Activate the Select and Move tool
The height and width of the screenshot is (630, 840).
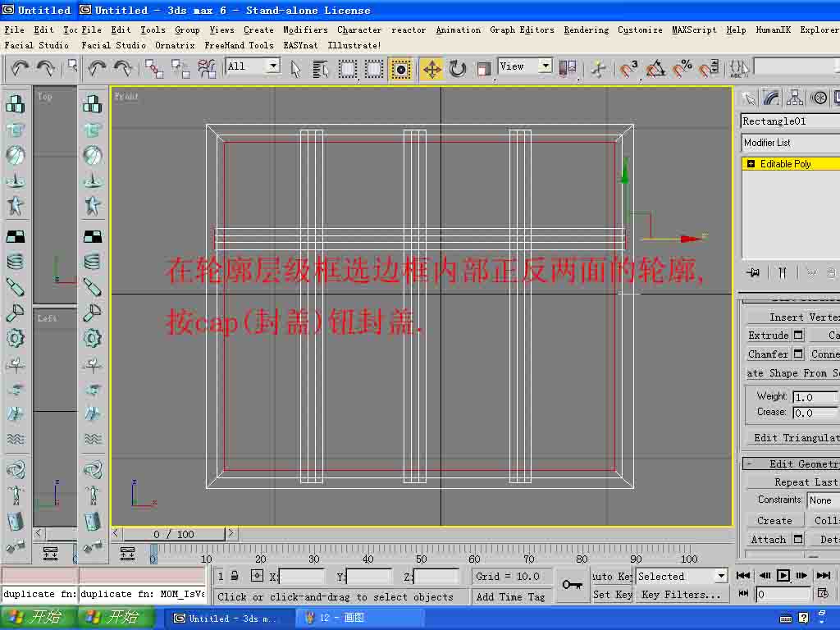(431, 69)
